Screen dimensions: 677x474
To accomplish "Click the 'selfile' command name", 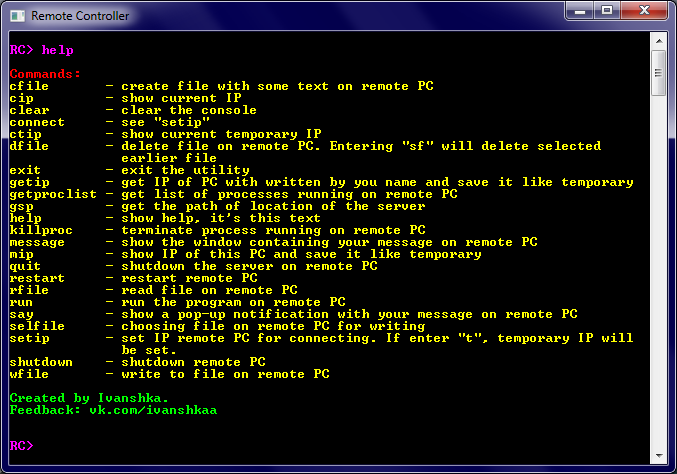I will (37, 326).
